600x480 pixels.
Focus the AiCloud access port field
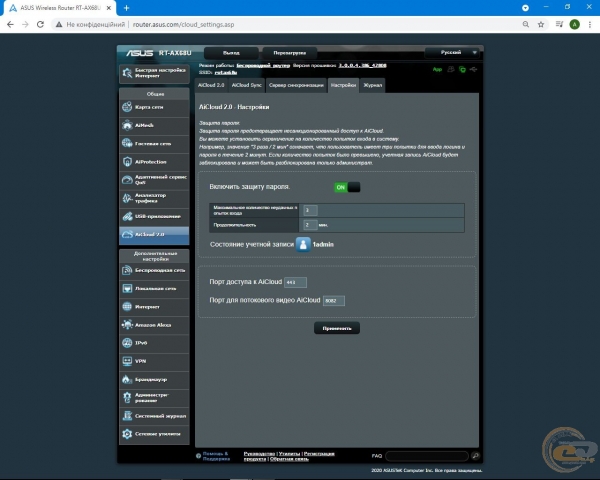(295, 282)
